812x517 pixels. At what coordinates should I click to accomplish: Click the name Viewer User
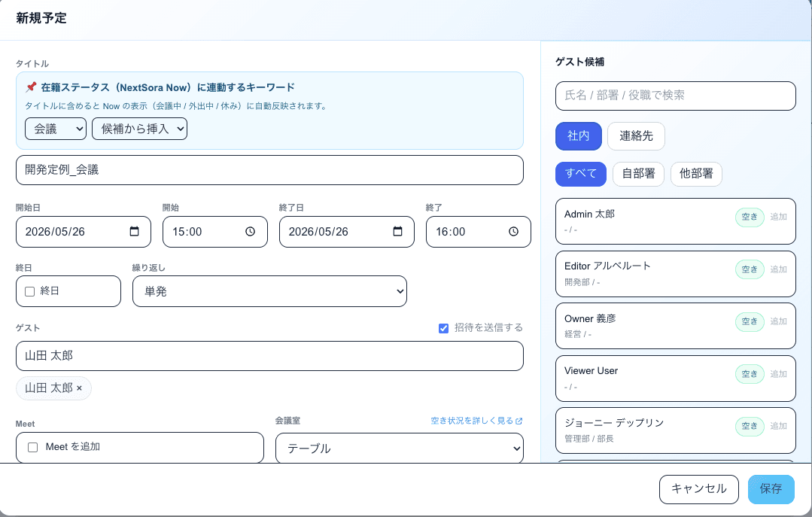pos(591,371)
